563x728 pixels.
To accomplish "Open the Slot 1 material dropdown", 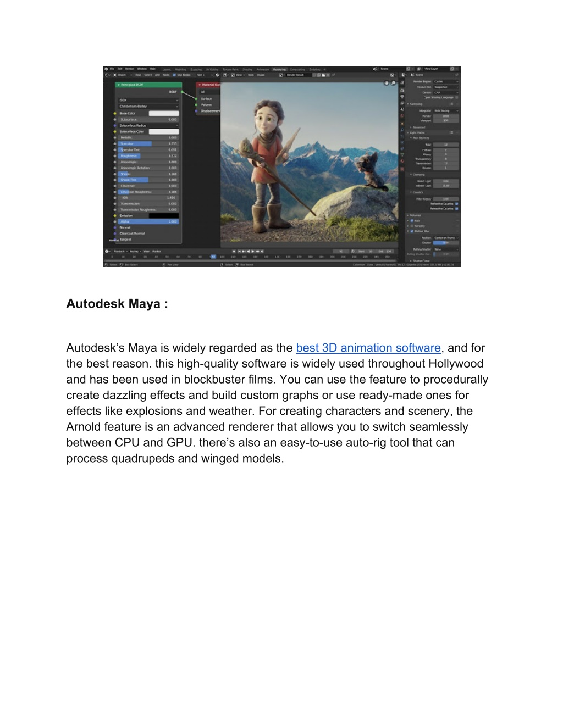I will point(204,75).
